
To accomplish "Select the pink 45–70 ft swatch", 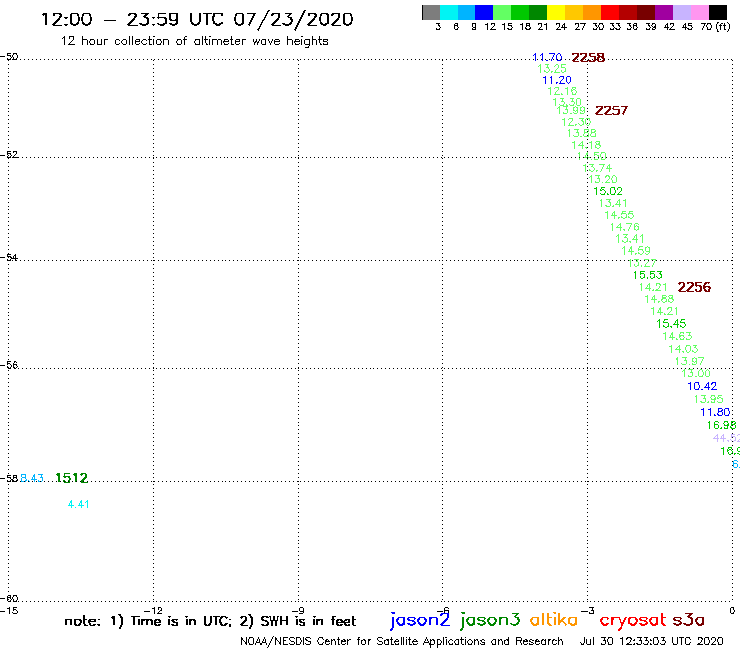I will pos(699,12).
